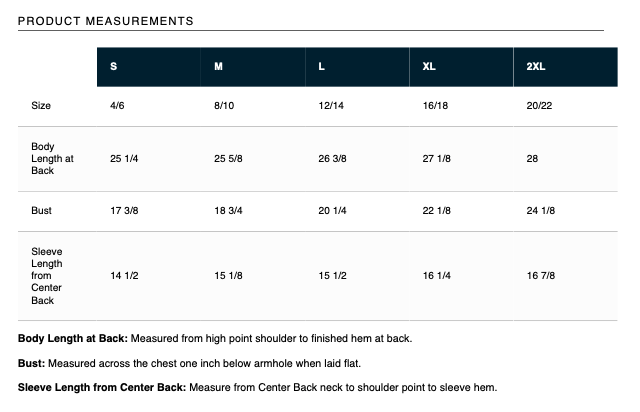Screen dimensions: 640x412
Task: Select the 12/14 size cell
Action: coord(330,105)
